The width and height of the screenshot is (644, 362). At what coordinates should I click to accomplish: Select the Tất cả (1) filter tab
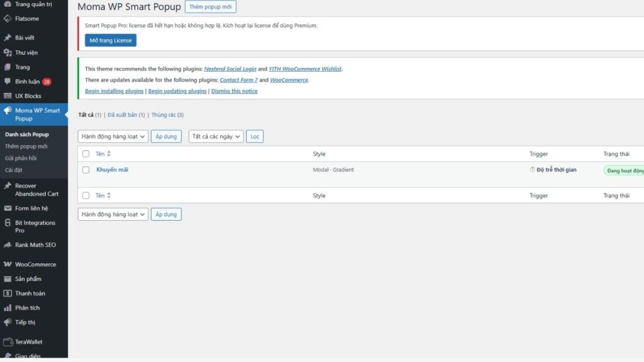pos(89,115)
